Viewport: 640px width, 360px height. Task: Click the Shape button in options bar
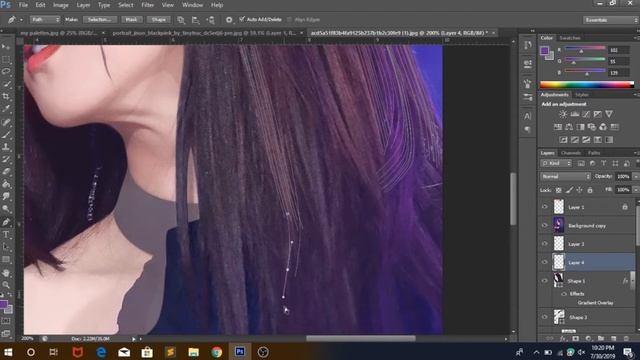(x=158, y=20)
